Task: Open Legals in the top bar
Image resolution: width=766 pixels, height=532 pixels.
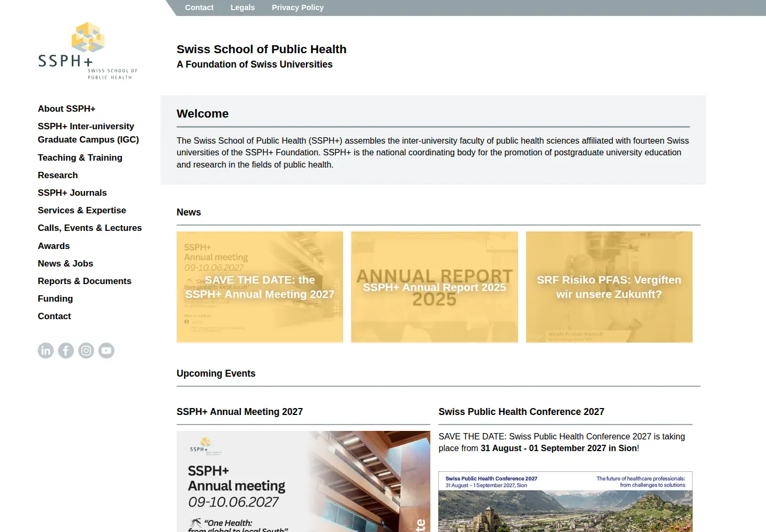Action: click(x=243, y=7)
